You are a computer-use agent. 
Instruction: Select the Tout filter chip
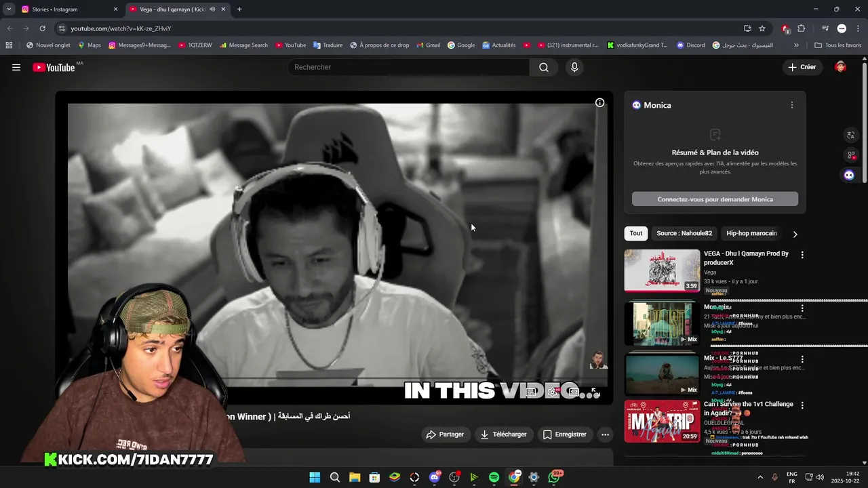tap(636, 233)
